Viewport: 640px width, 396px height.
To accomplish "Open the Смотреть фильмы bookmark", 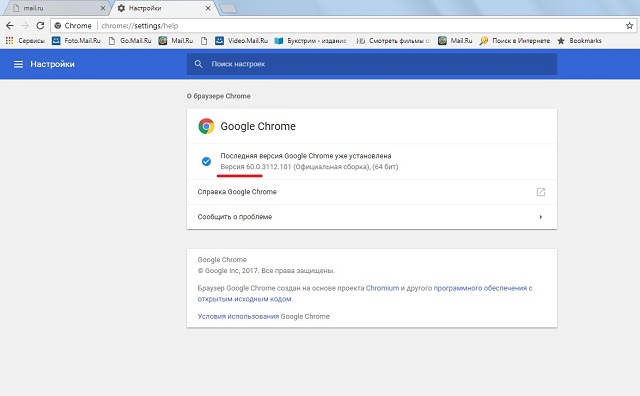I will point(393,40).
